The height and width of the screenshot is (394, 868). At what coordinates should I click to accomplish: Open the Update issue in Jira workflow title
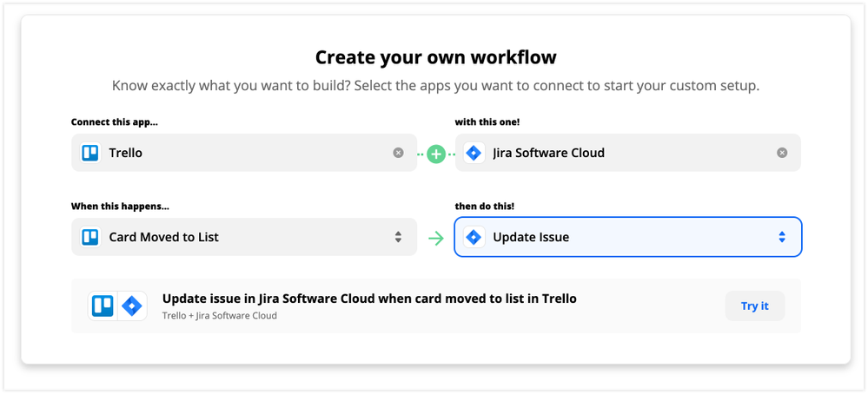coord(369,299)
